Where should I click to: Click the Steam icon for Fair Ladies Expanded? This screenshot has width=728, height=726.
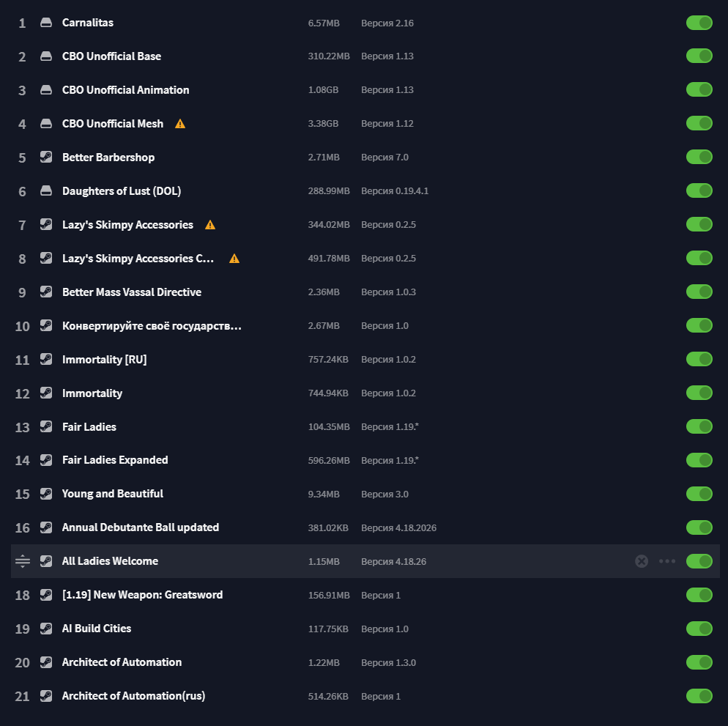(46, 460)
